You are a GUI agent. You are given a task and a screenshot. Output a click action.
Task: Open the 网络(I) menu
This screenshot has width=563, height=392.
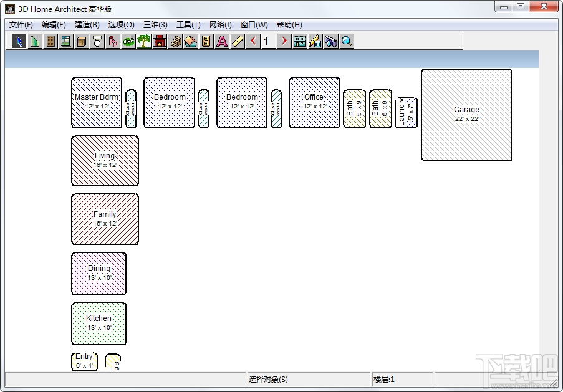coord(221,25)
